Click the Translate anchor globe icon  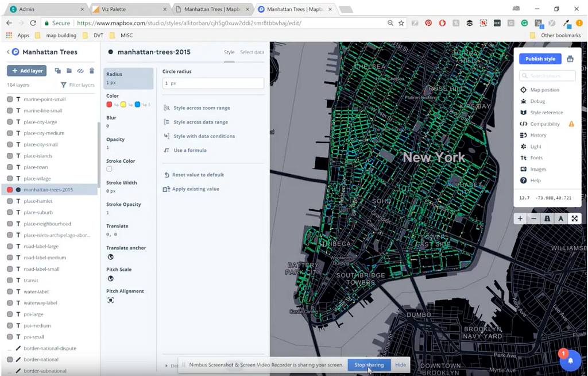(x=111, y=257)
